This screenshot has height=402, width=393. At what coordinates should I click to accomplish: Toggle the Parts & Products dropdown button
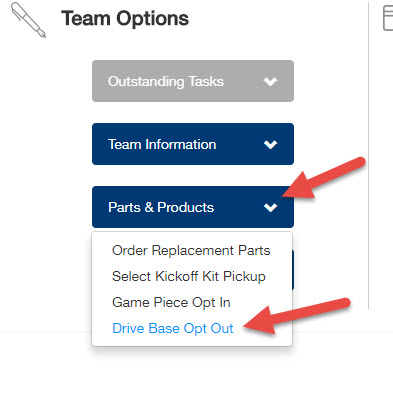coord(193,207)
